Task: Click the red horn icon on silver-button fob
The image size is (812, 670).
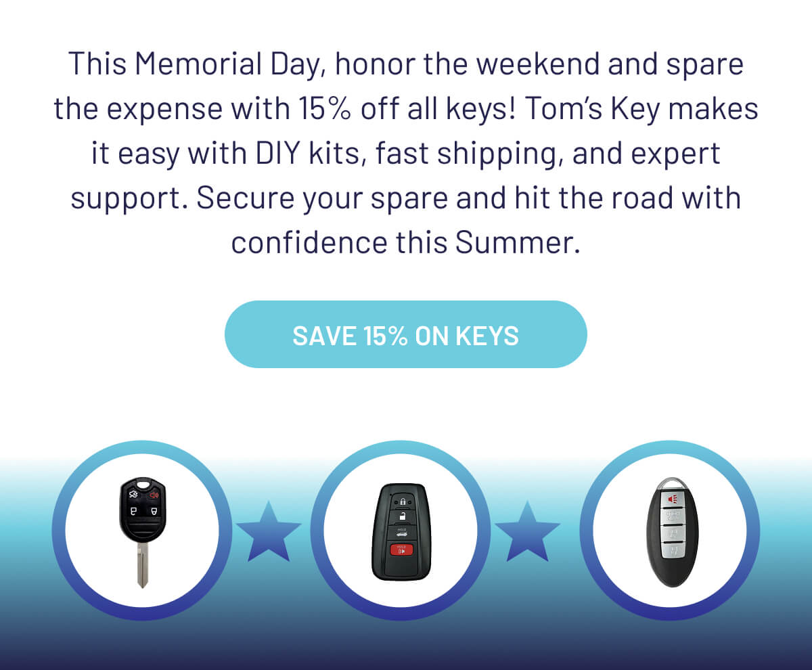Action: click(672, 499)
